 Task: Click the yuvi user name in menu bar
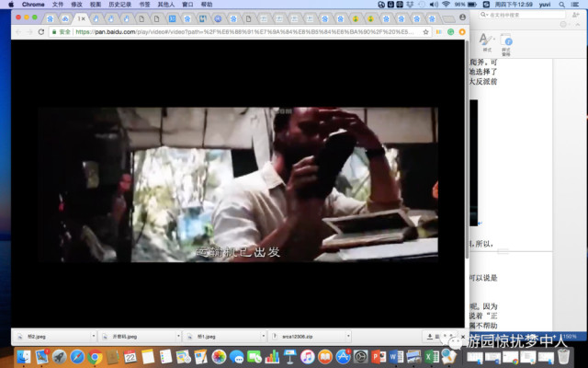(545, 5)
